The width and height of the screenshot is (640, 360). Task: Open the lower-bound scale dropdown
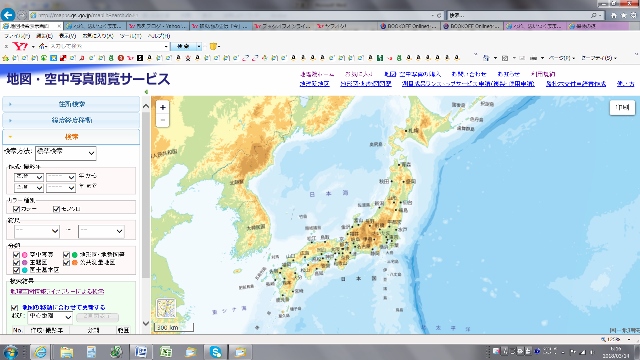37,231
